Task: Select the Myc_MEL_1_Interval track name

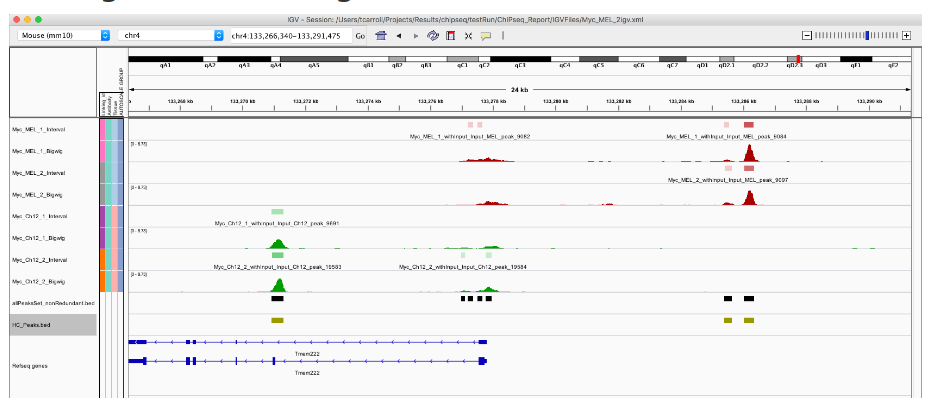Action: pyautogui.click(x=39, y=129)
